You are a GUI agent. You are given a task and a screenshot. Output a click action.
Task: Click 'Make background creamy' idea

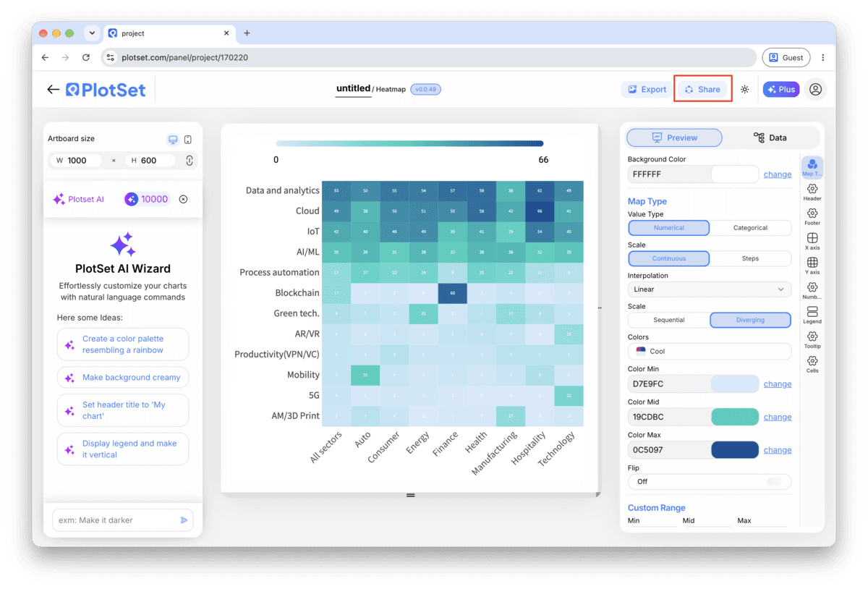(123, 378)
